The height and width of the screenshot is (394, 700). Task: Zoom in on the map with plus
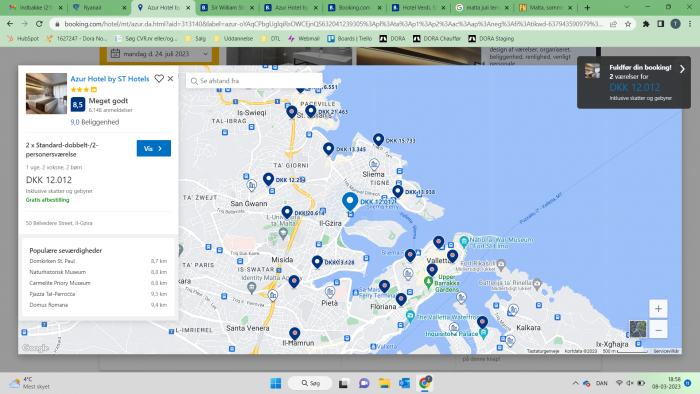[658, 309]
